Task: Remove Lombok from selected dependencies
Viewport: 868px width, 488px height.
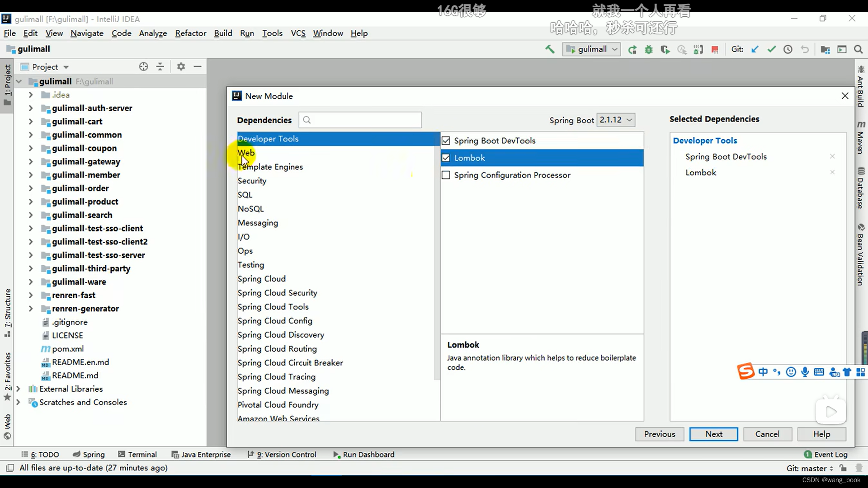Action: [832, 172]
